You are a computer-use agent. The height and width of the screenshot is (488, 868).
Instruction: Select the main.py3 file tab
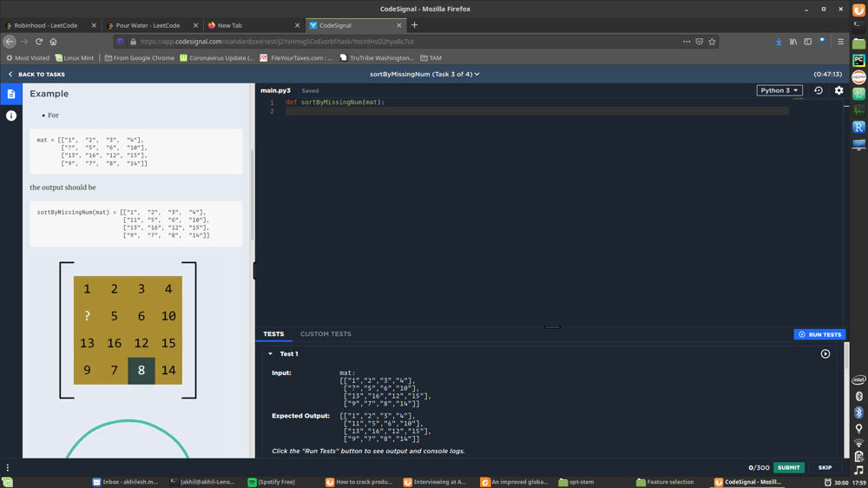(276, 90)
